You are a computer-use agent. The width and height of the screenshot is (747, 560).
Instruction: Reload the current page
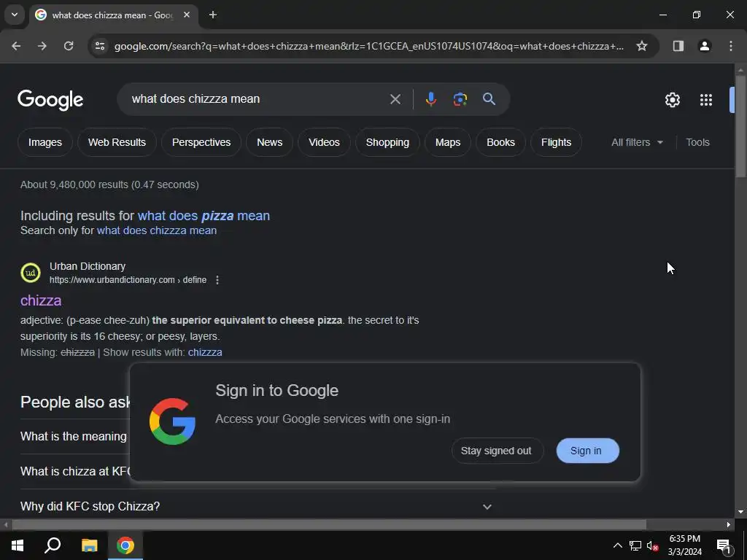point(69,46)
